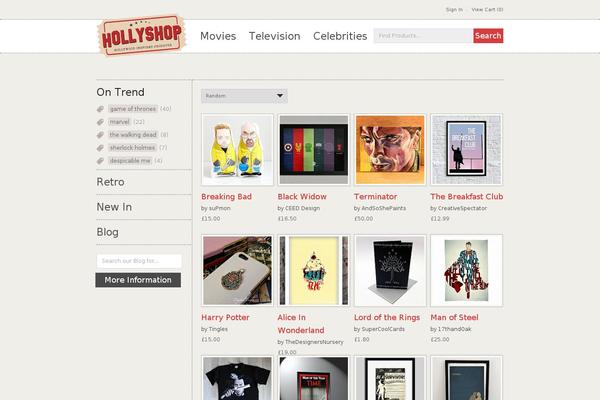600x400 pixels.
Task: Click the More Information button
Action: [x=138, y=280]
